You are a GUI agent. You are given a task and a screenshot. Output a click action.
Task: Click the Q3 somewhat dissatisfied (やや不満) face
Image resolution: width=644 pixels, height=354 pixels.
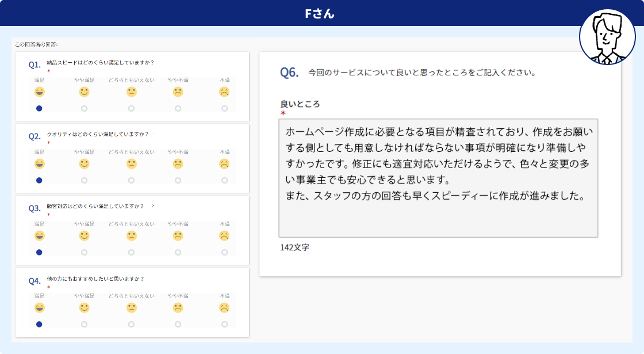pos(178,236)
